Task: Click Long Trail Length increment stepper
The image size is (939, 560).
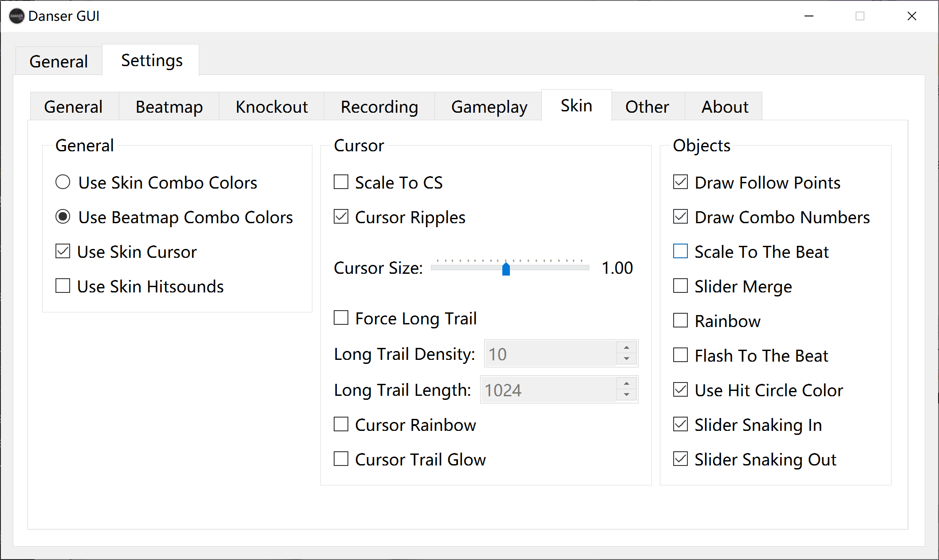Action: (627, 383)
